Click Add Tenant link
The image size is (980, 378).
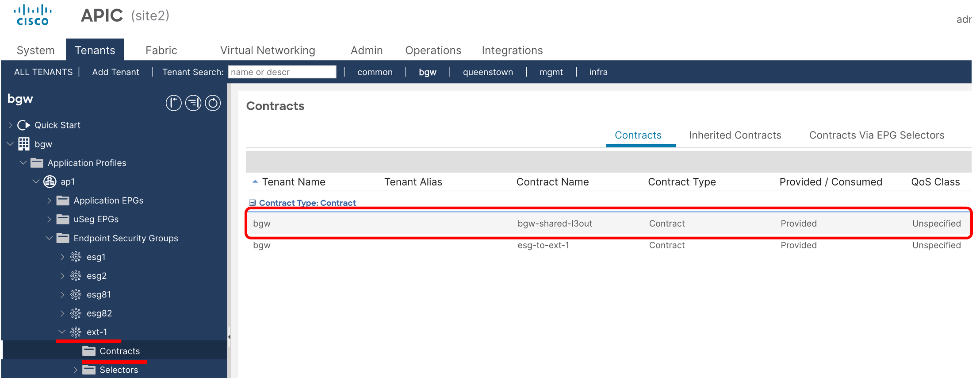pos(115,72)
